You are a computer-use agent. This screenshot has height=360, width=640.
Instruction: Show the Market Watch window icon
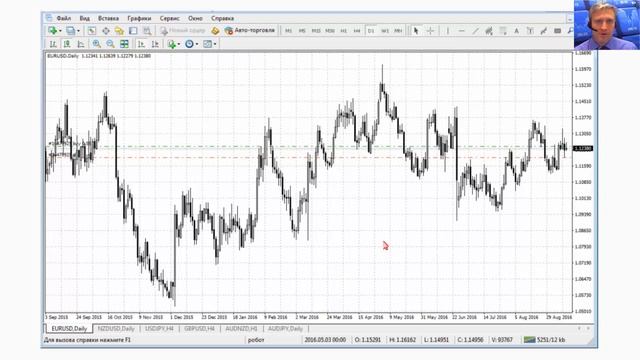click(x=92, y=31)
